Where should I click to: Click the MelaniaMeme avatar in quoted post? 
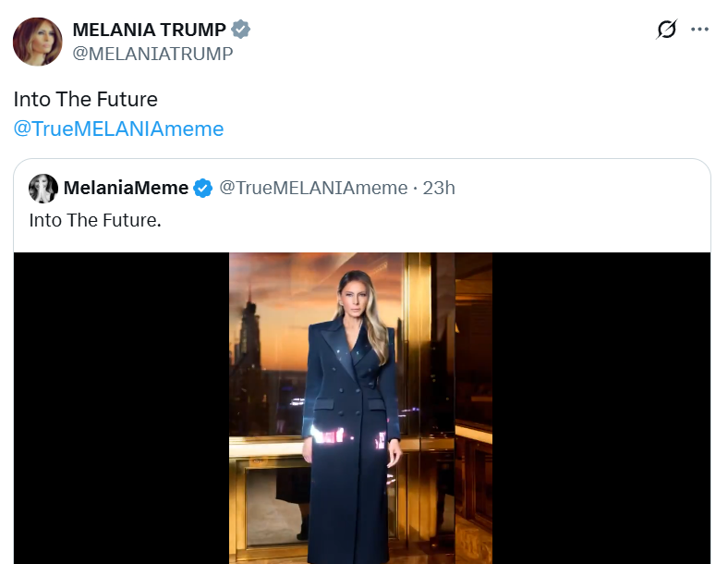point(43,189)
